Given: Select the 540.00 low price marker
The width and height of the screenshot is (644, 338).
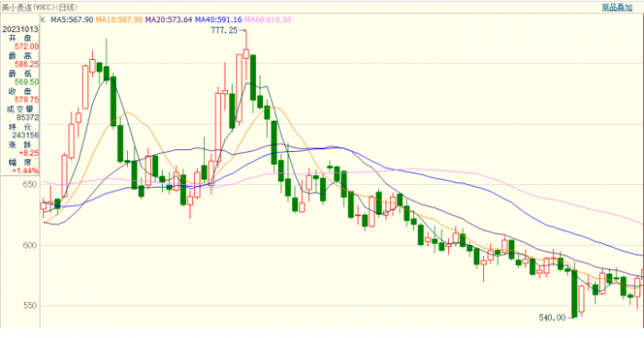Looking at the screenshot, I should [x=552, y=318].
